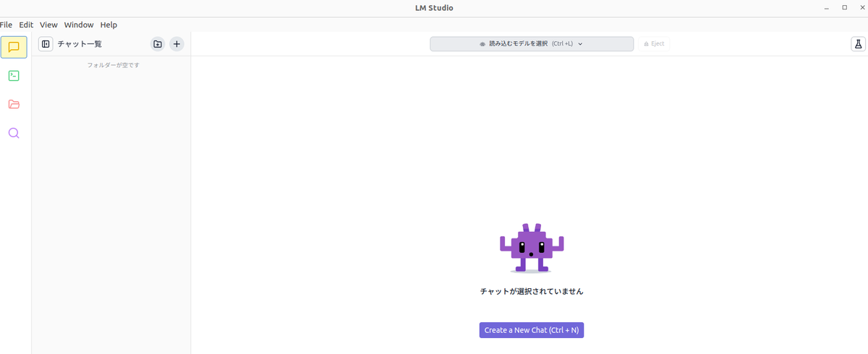Maximize the LM Studio window
868x354 pixels.
pos(844,8)
